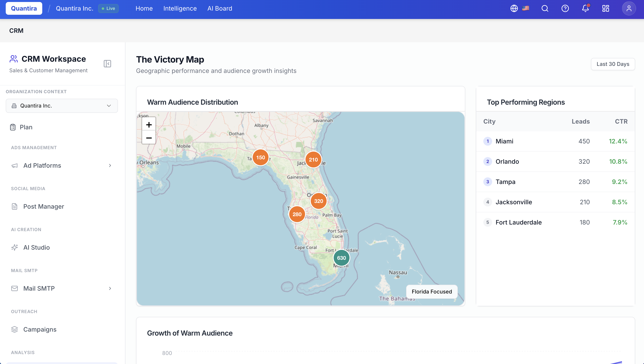Image resolution: width=644 pixels, height=364 pixels.
Task: Open AI Studio from the sidebar
Action: click(37, 247)
